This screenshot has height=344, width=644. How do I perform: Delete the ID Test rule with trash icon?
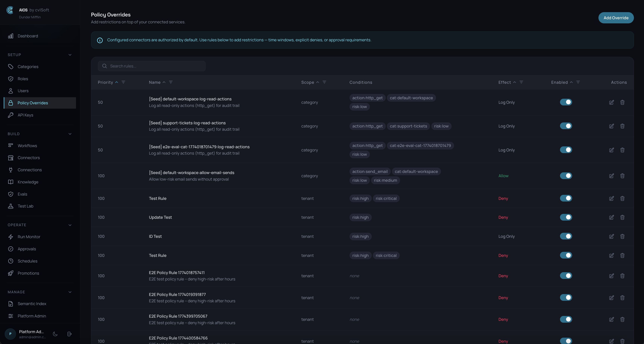(623, 236)
